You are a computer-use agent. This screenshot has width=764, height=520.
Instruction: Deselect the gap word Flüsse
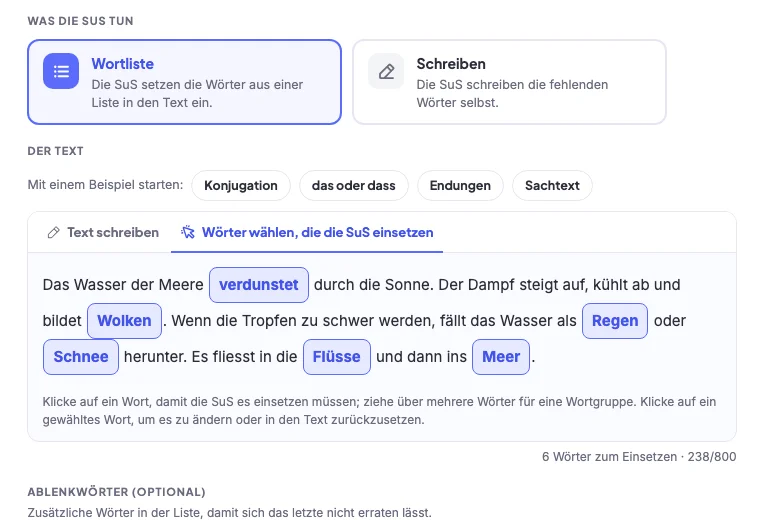337,357
